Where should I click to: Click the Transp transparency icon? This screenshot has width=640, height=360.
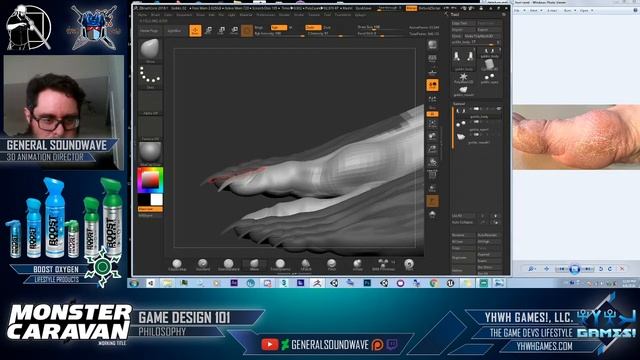click(x=432, y=188)
